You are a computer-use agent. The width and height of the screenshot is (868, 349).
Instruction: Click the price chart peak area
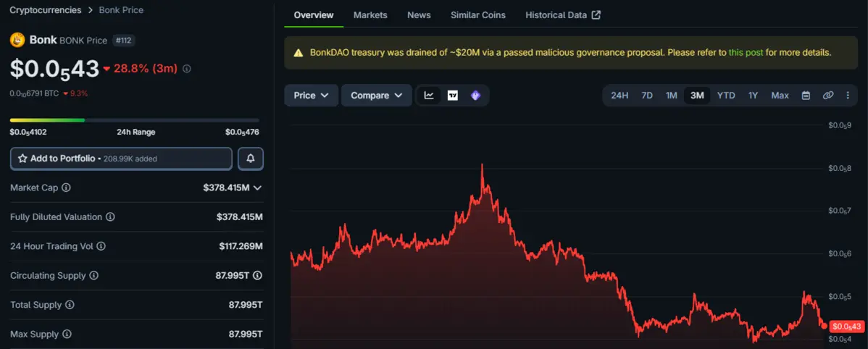click(x=482, y=166)
